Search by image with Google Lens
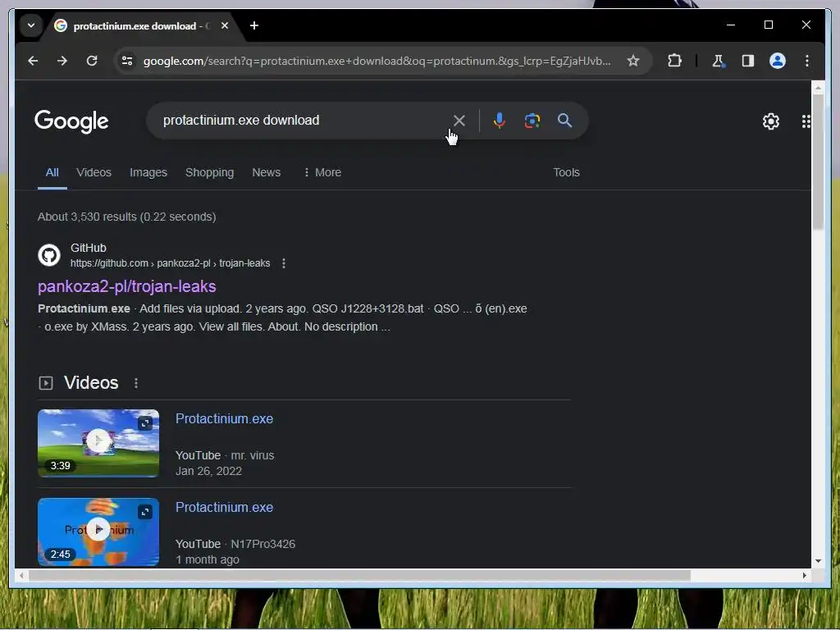 [x=532, y=121]
